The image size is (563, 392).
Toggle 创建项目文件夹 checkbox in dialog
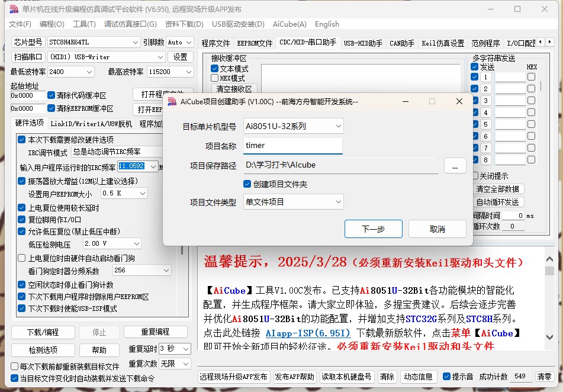pyautogui.click(x=247, y=184)
